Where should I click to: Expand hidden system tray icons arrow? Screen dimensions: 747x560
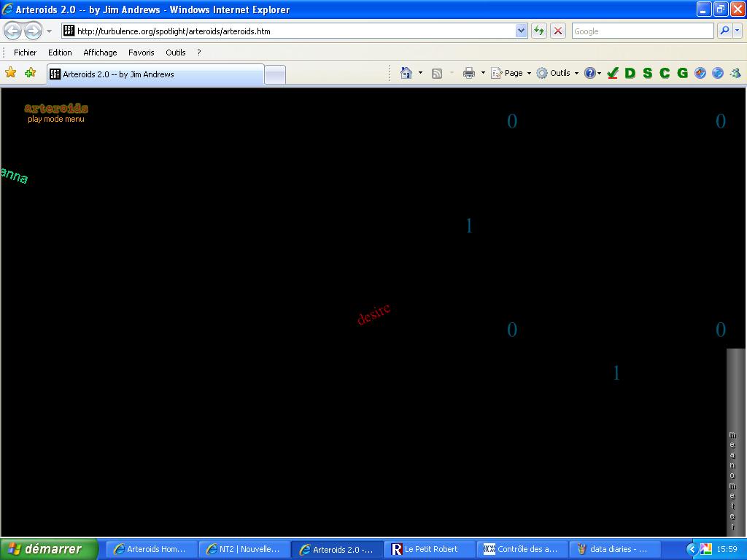(x=692, y=549)
